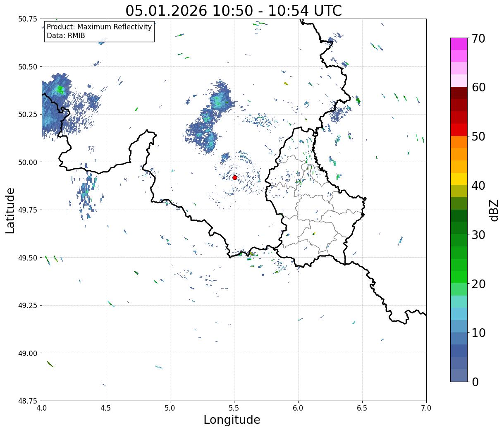Click the colorbar tick label 70
The width and height of the screenshot is (504, 430).
pos(478,38)
